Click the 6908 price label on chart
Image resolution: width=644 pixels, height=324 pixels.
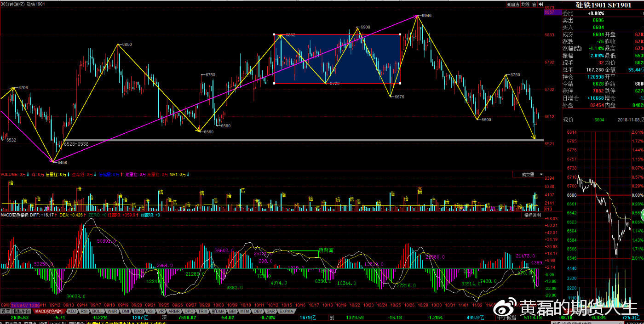pyautogui.click(x=365, y=27)
